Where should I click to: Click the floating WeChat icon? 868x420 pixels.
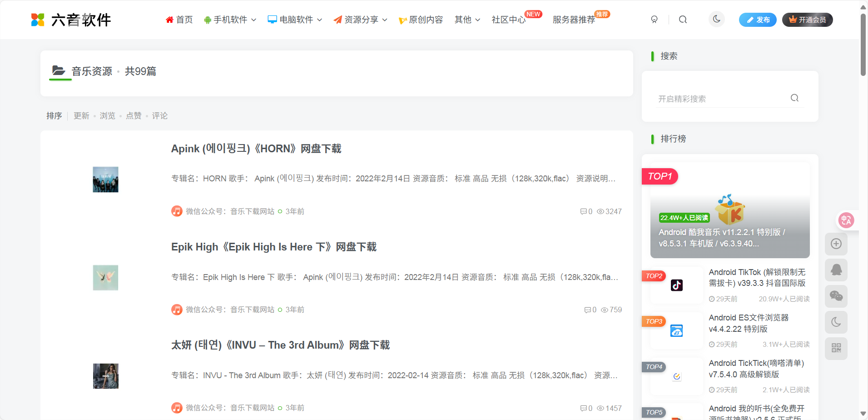[x=836, y=296]
